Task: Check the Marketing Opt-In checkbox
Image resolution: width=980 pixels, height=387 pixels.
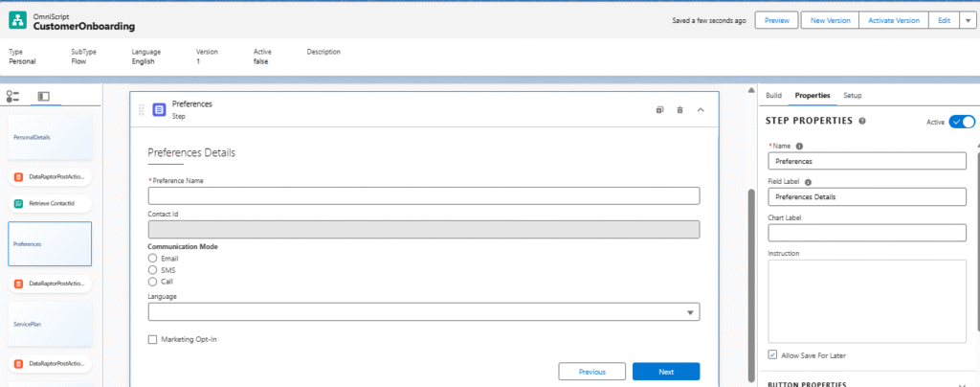Action: (153, 339)
